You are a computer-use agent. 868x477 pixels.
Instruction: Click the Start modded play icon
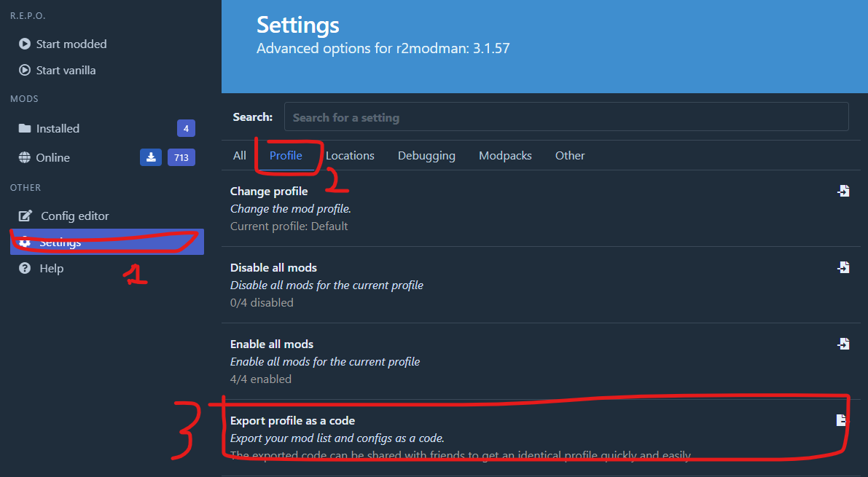point(26,44)
